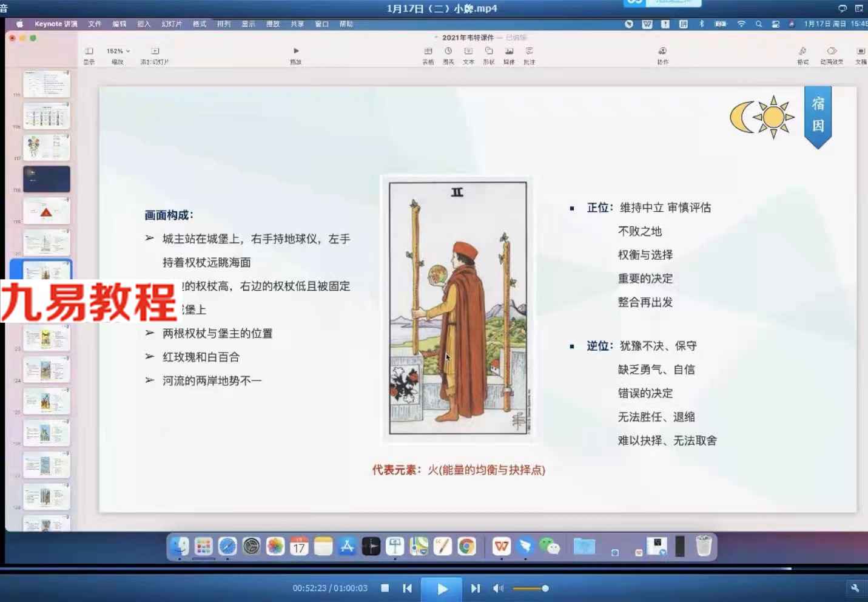This screenshot has height=602, width=868.
Task: Add a text box with the 文本 icon
Action: click(x=468, y=55)
